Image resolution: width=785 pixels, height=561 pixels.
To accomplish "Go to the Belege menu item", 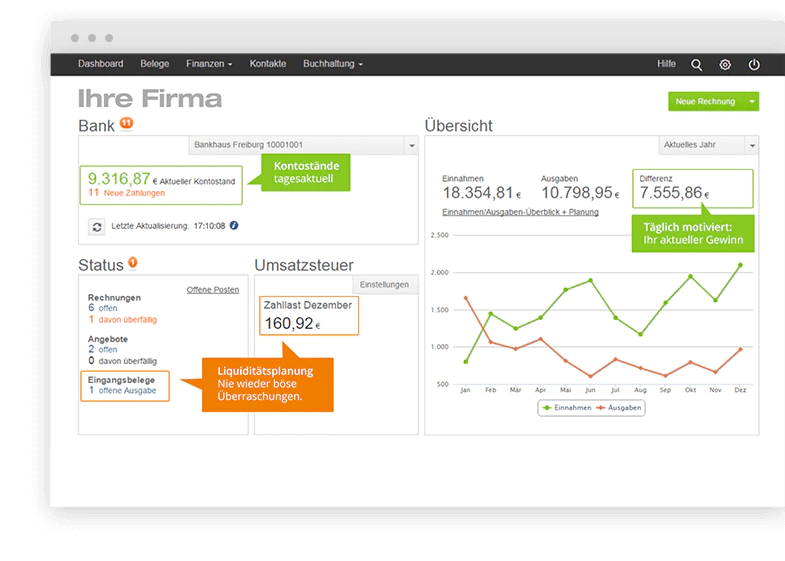I will tap(154, 64).
